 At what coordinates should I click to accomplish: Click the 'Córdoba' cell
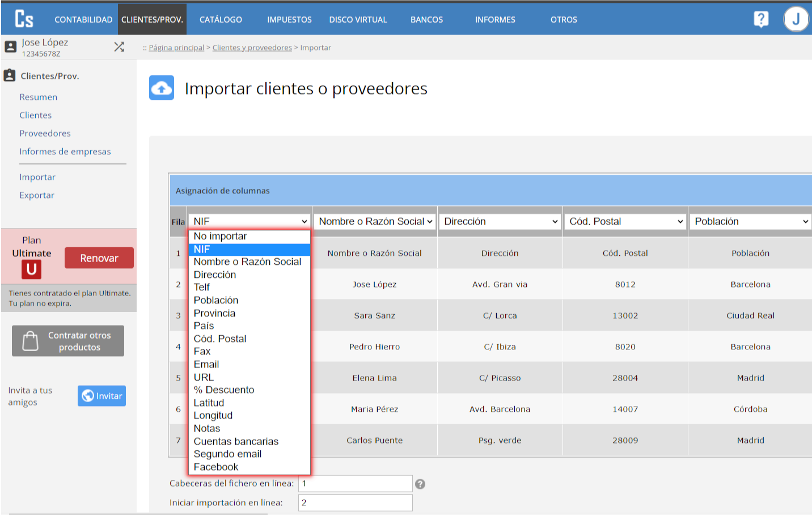(750, 409)
